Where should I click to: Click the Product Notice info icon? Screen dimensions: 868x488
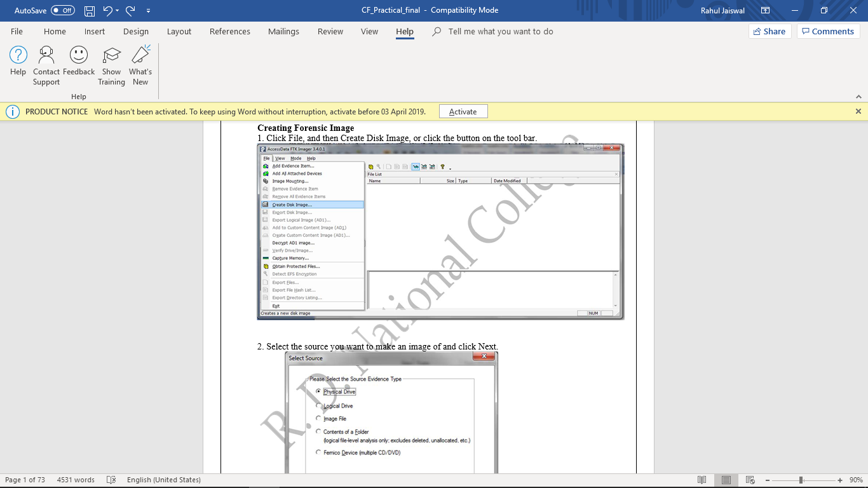tap(12, 111)
